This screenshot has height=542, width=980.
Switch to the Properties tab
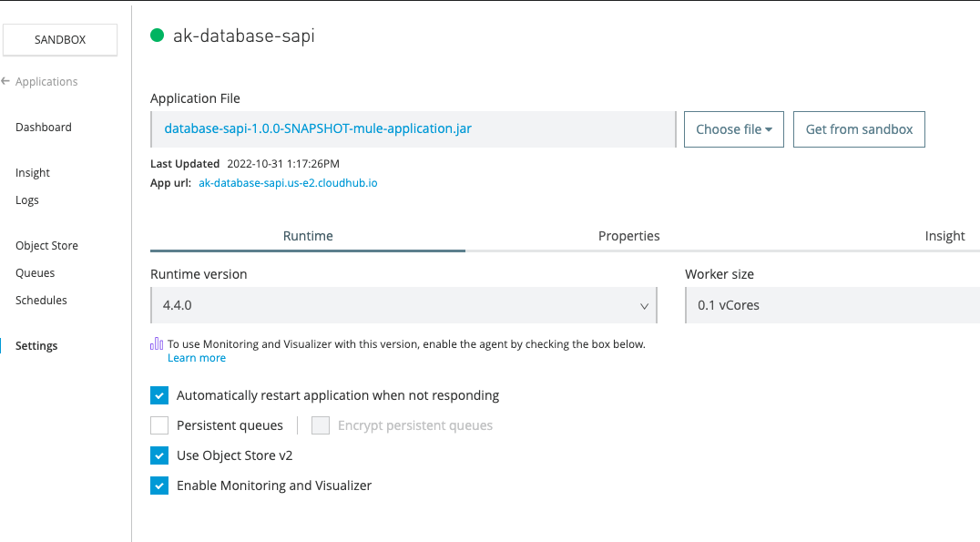(x=628, y=236)
